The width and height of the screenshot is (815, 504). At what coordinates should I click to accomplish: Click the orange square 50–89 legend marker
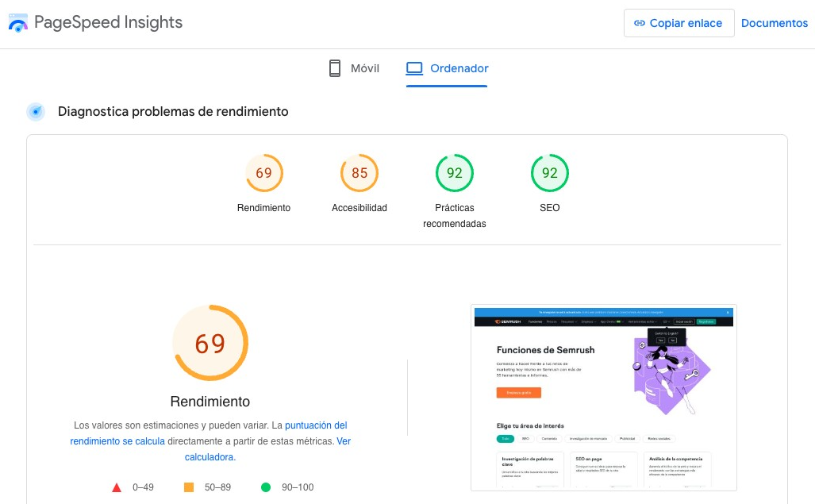(x=190, y=487)
